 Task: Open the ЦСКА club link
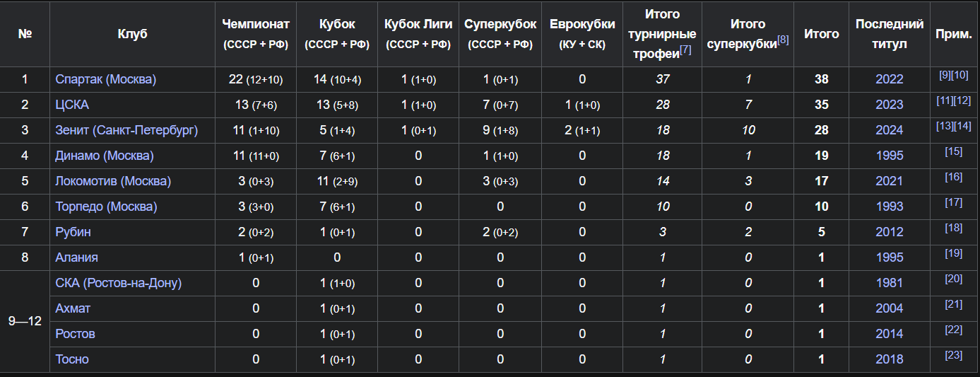pyautogui.click(x=72, y=105)
